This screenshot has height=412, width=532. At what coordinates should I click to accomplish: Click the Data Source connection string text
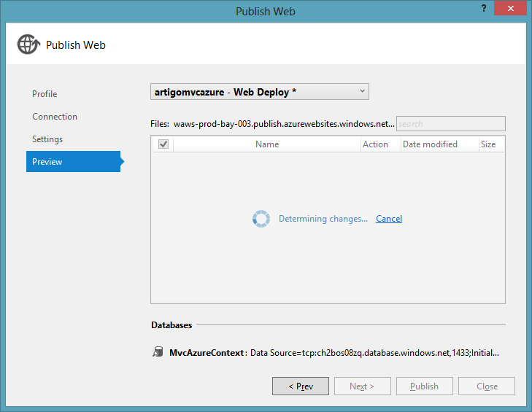pyautogui.click(x=374, y=353)
